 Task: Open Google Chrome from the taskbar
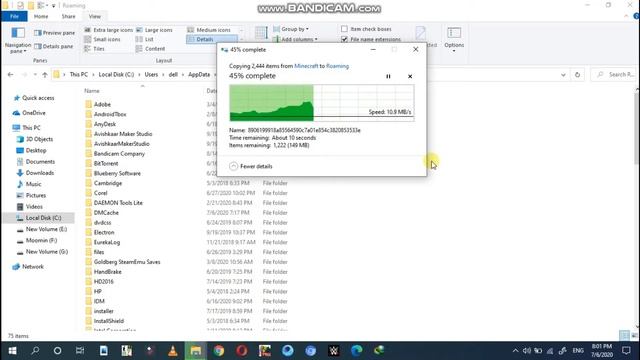coord(219,351)
